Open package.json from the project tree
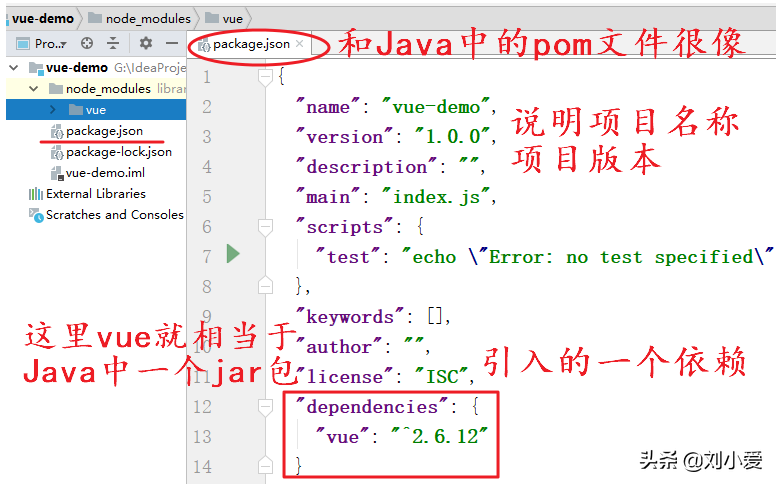This screenshot has width=776, height=484. pos(104,131)
